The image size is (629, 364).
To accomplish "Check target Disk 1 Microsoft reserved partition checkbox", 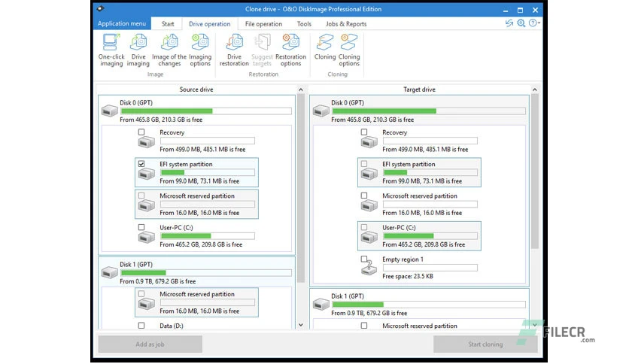I will coord(364,326).
